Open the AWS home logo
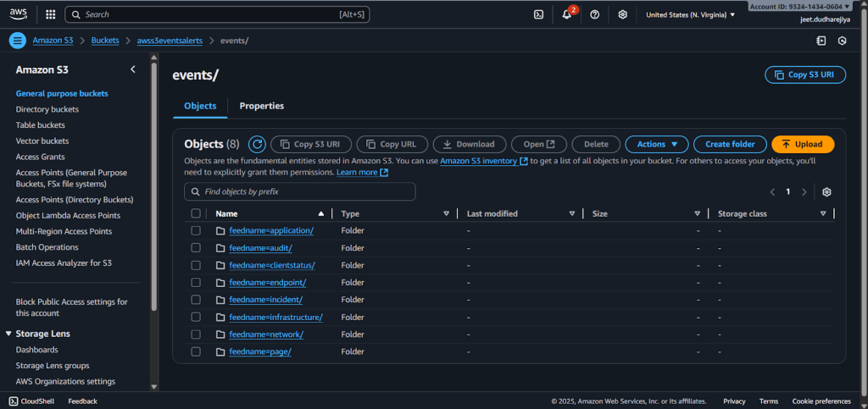The width and height of the screenshot is (868, 409). (19, 14)
